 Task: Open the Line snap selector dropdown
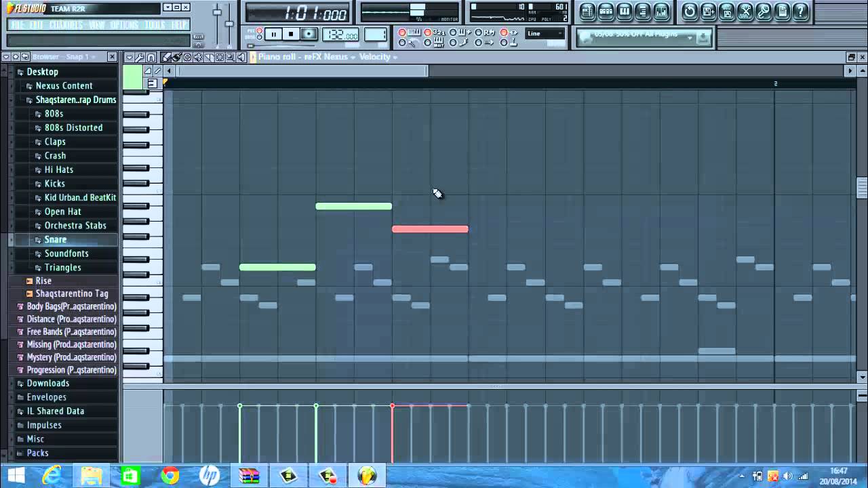[545, 33]
